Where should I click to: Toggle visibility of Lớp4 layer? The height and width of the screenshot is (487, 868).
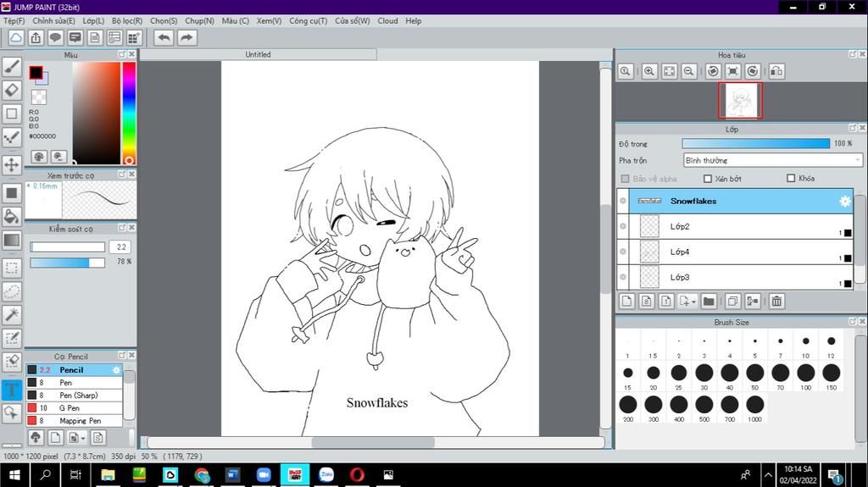click(x=623, y=252)
